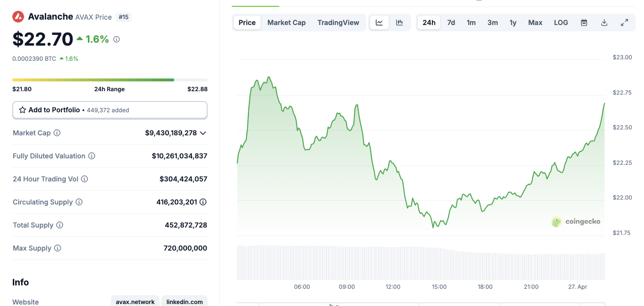Click the $22.88 range high value
This screenshot has height=306, width=644.
[197, 89]
